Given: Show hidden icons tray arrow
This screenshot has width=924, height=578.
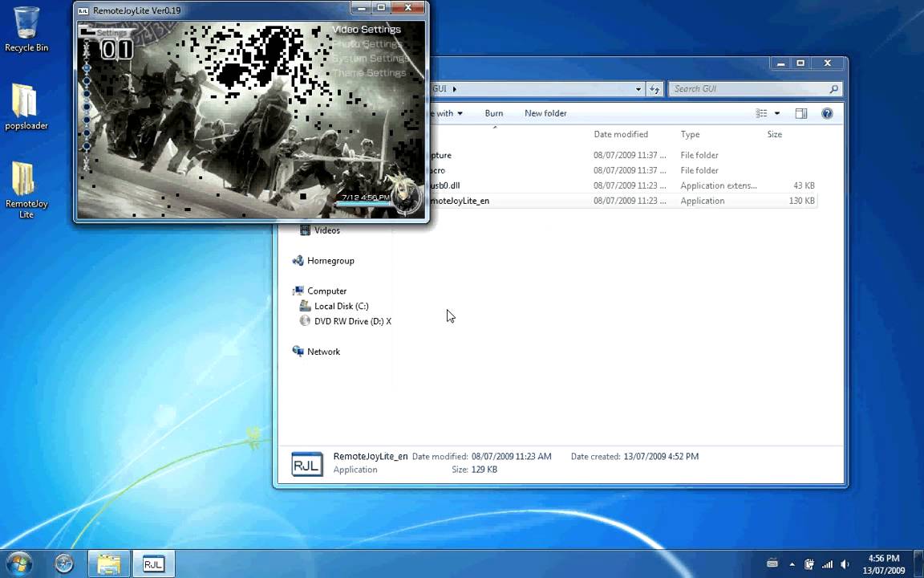Looking at the screenshot, I should [792, 564].
